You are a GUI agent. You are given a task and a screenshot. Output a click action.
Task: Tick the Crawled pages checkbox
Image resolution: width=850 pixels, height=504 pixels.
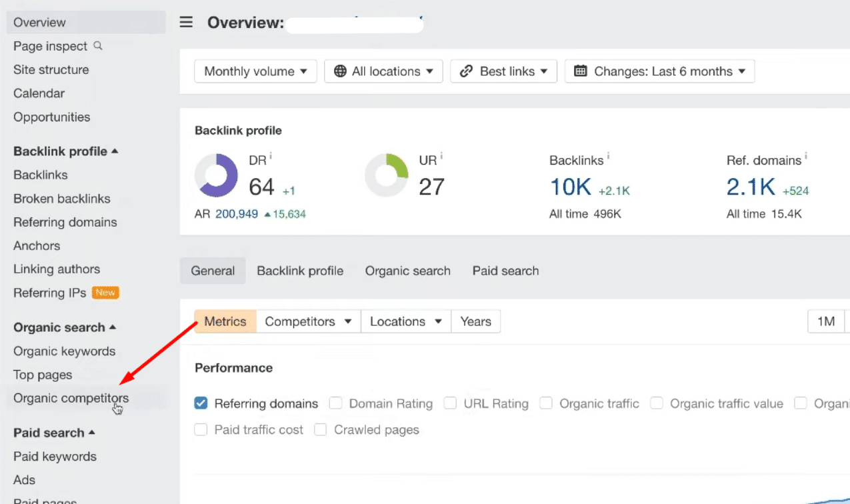[x=321, y=430]
